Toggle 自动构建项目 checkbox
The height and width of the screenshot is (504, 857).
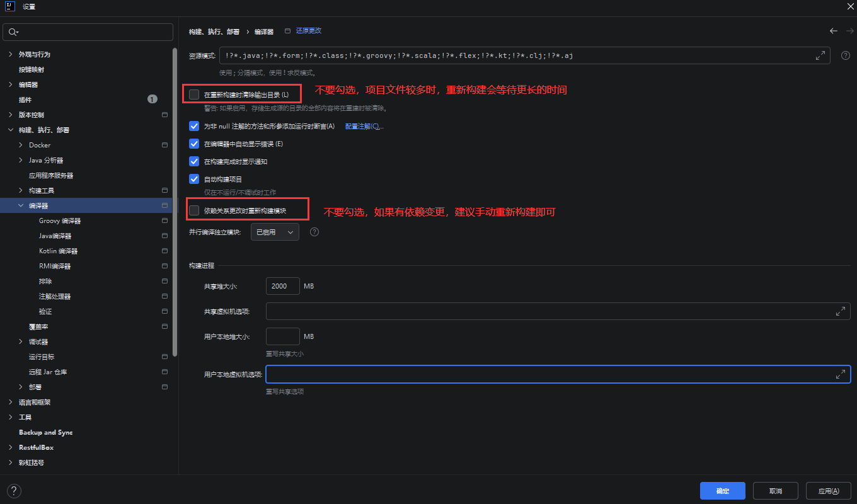click(194, 179)
